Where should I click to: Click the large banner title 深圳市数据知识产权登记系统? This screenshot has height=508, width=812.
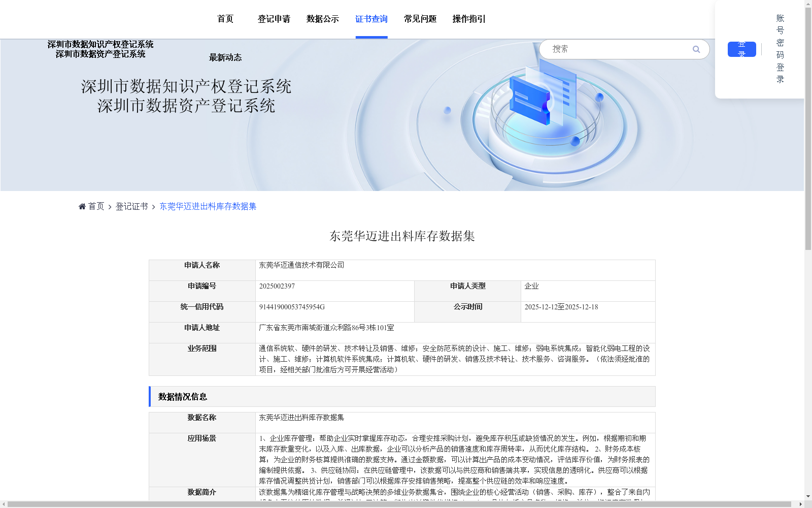pos(186,86)
